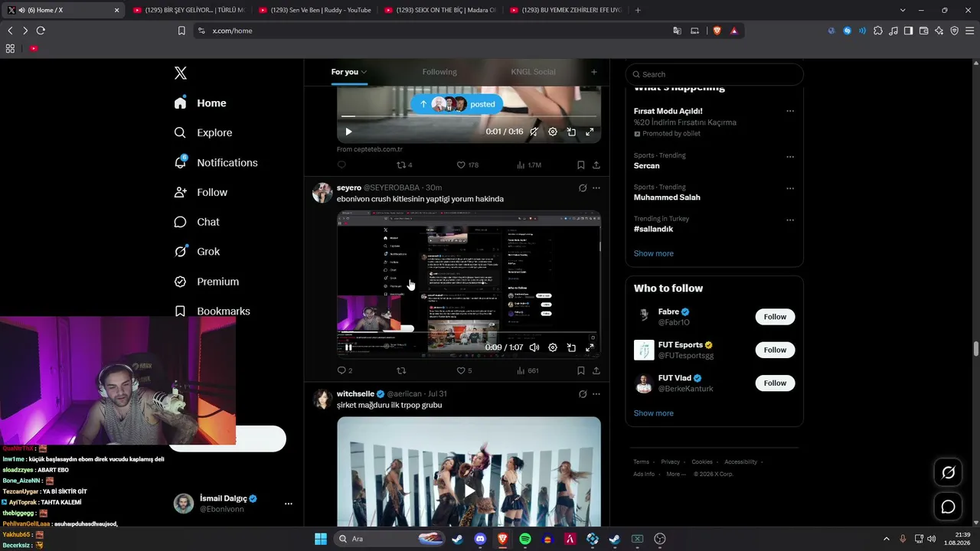View analytics of seyero's post (661)
980x551 pixels.
[528, 370]
